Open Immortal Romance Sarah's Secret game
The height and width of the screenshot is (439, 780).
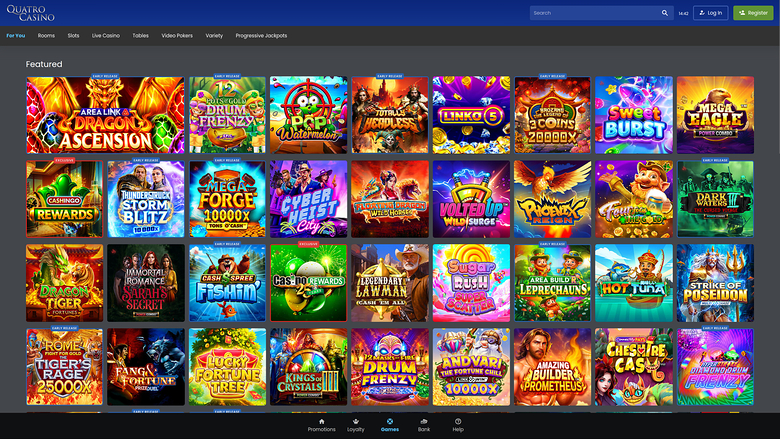pos(146,283)
